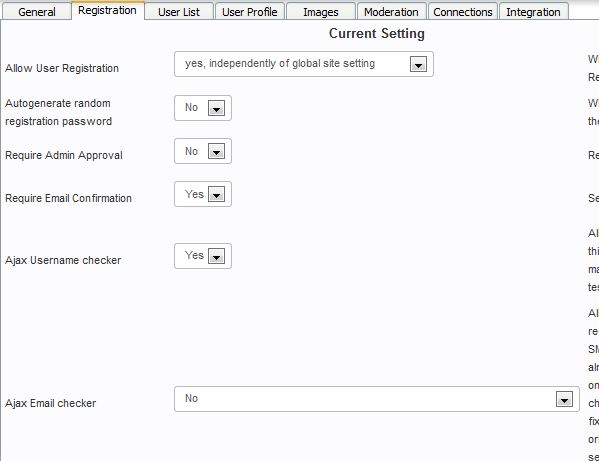Click arrow icon of Require Email Confirmation dropdown
Viewport: 599px width, 461px height.
[x=216, y=194]
